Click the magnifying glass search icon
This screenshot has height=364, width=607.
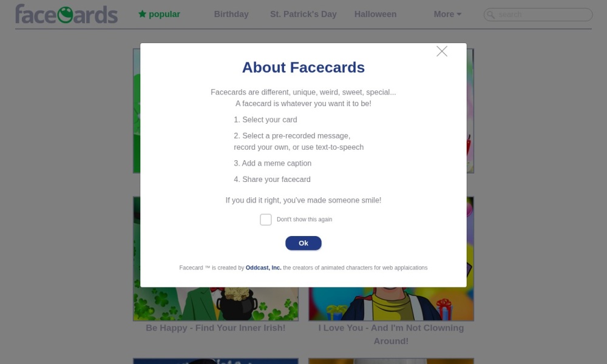pos(491,15)
